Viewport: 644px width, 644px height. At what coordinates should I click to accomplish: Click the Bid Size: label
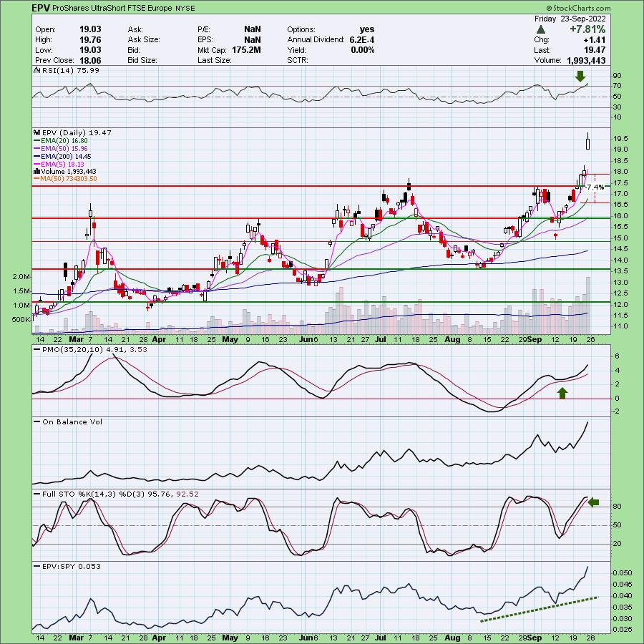(x=142, y=60)
